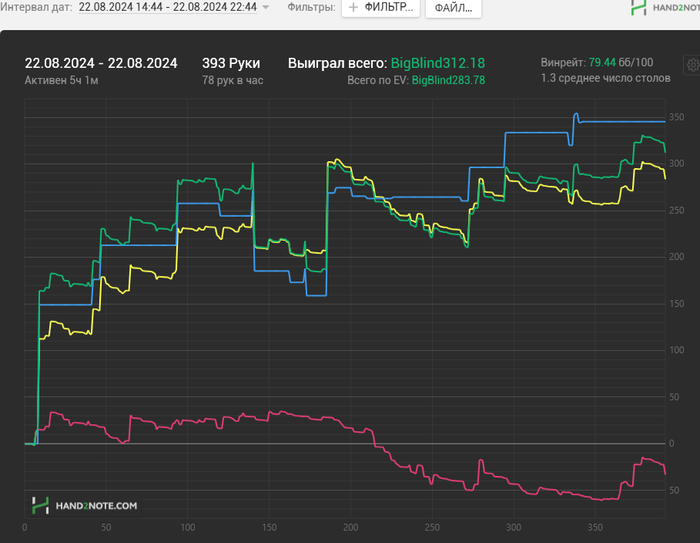Screen dimensions: 700x543
Task: Click the Интервал дат: label
Action: tap(36, 7)
